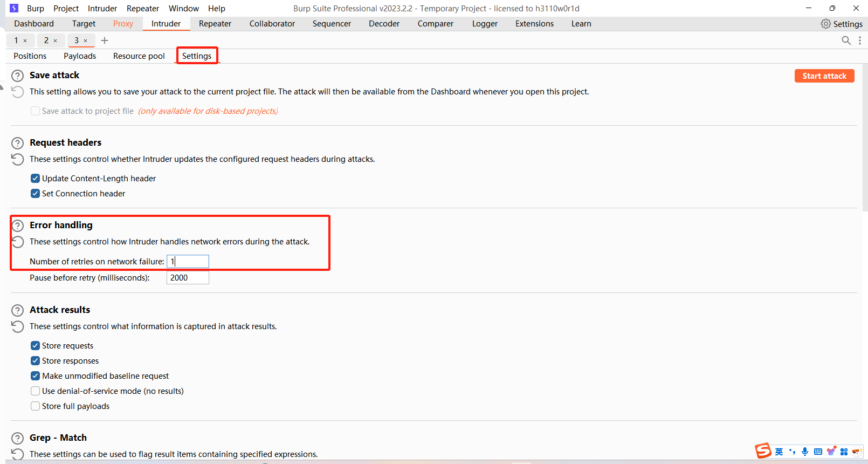Screen dimensions: 868x464
Task: Open the Positions sub-tab
Action: [x=30, y=56]
